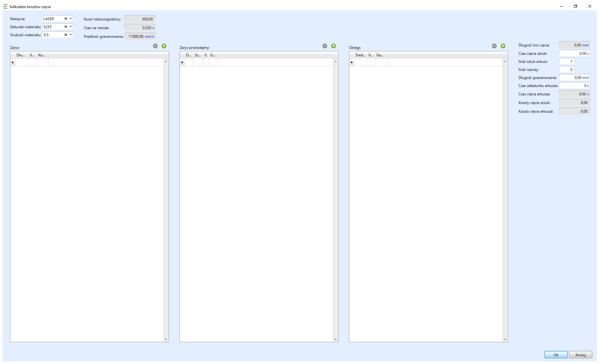Image resolution: width=600 pixels, height=364 pixels.
Task: Open the Grubość materiału dropdown
Action: point(71,35)
